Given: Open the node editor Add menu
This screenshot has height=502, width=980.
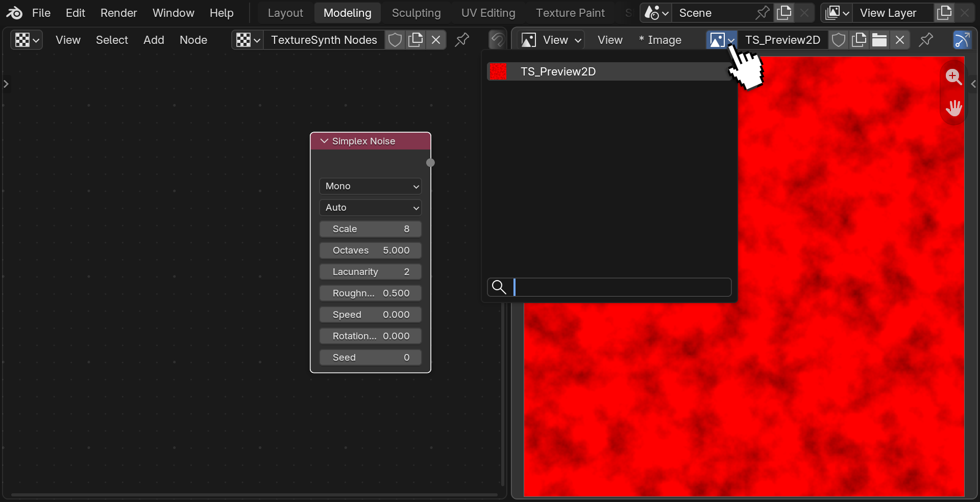Looking at the screenshot, I should pyautogui.click(x=154, y=40).
